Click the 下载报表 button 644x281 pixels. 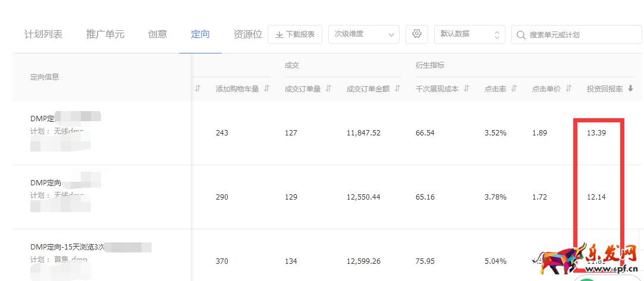295,34
